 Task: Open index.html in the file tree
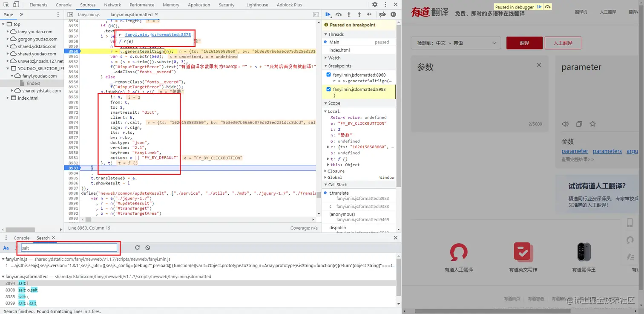[28, 98]
